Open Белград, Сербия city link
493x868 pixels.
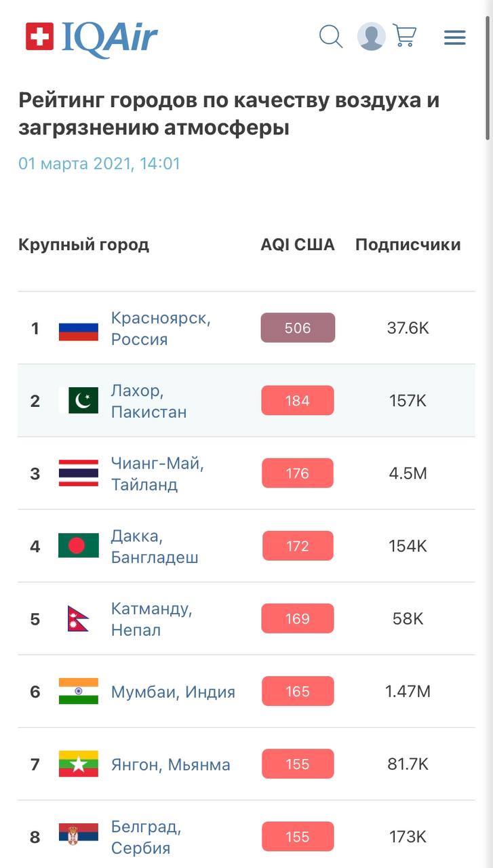(146, 837)
